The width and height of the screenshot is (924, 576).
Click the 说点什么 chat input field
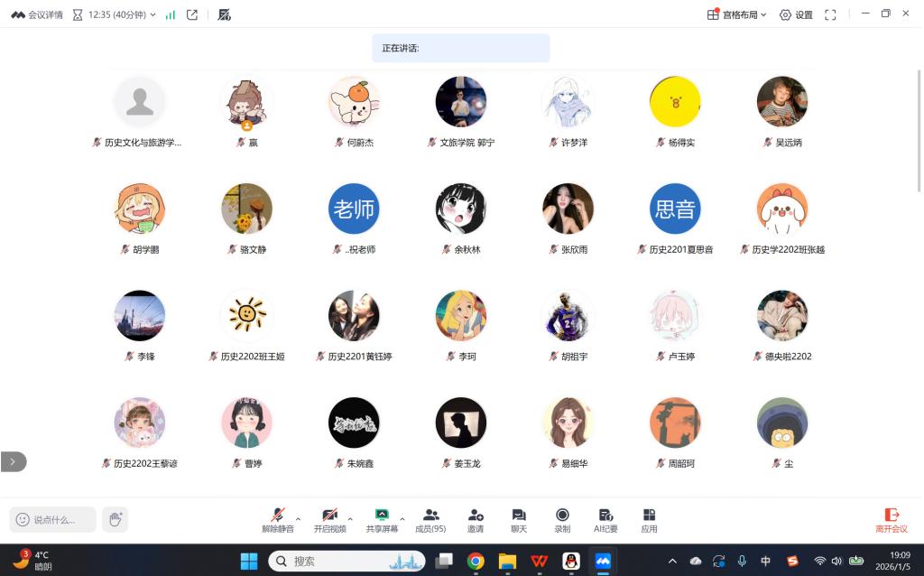pos(53,519)
